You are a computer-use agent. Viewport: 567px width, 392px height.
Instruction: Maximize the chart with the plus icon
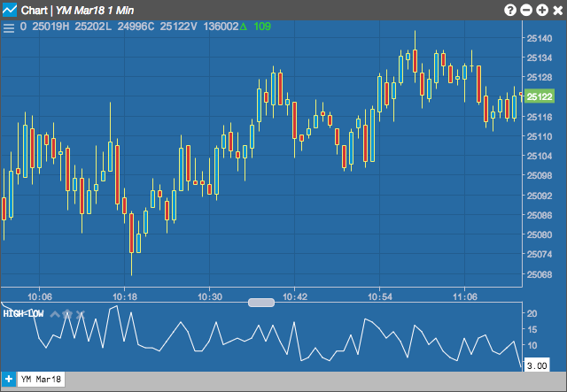click(542, 10)
